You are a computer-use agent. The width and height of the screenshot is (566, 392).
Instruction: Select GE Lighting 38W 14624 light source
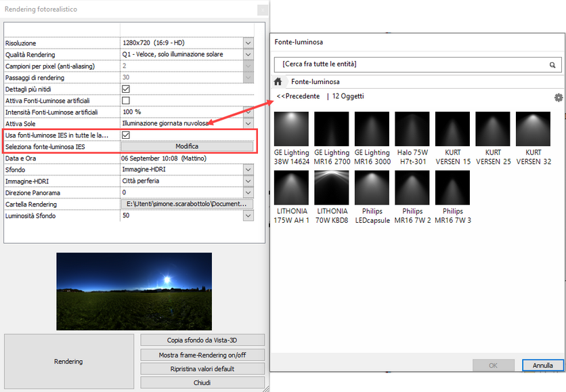point(291,138)
